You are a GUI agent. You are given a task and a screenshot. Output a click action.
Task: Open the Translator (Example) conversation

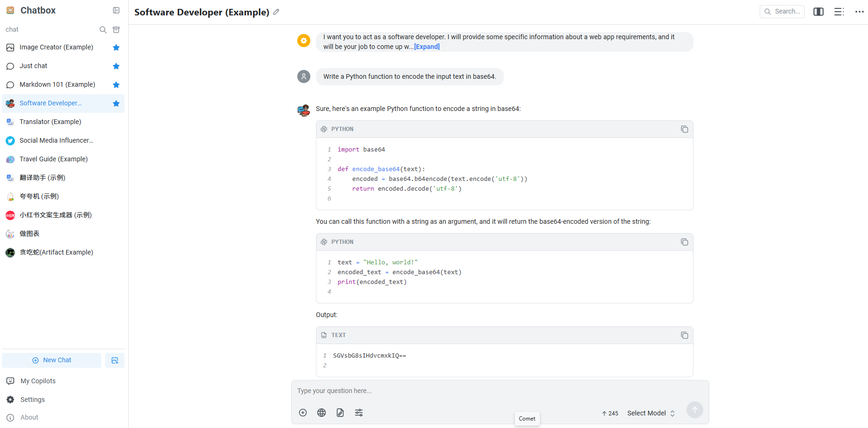click(50, 122)
